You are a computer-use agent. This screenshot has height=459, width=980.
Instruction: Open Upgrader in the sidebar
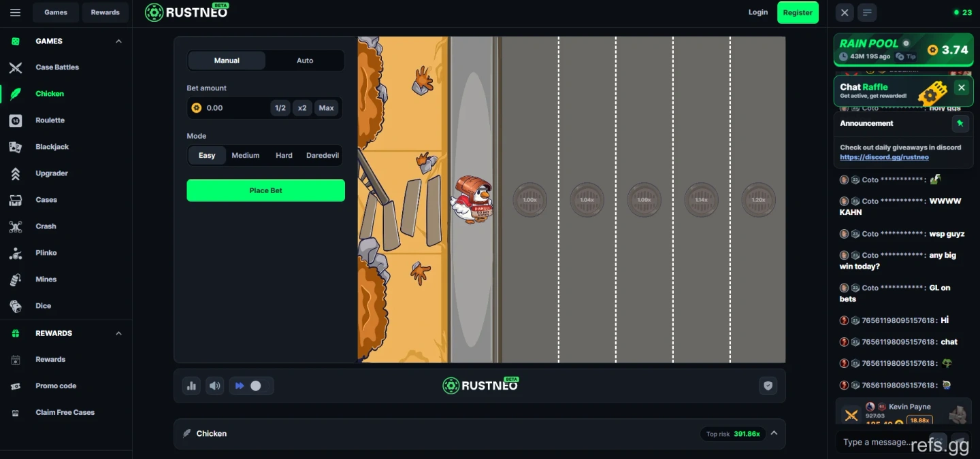click(x=52, y=173)
